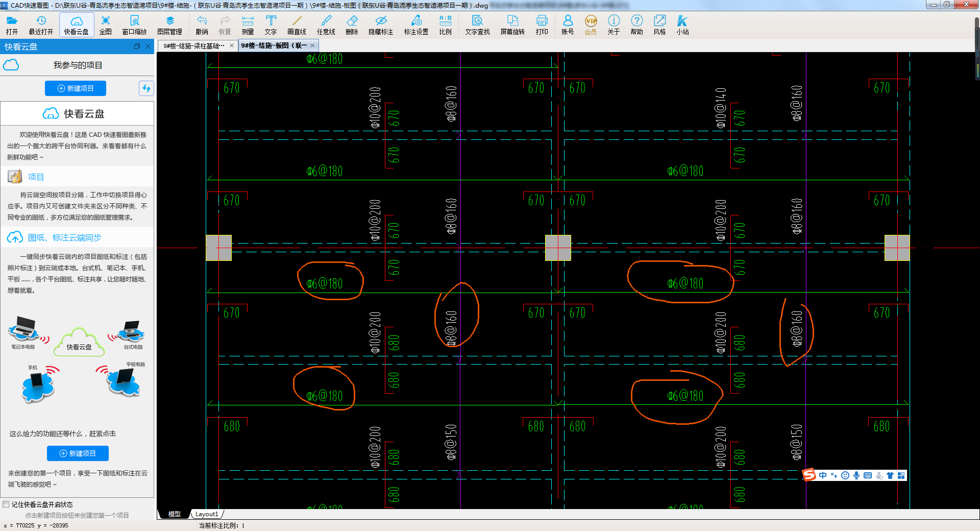
Task: Select the 测量 measure tool
Action: pyautogui.click(x=248, y=25)
